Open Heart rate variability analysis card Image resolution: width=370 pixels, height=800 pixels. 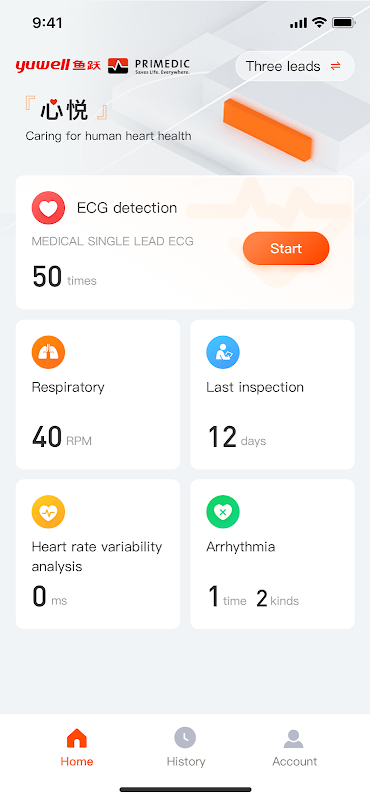click(98, 554)
